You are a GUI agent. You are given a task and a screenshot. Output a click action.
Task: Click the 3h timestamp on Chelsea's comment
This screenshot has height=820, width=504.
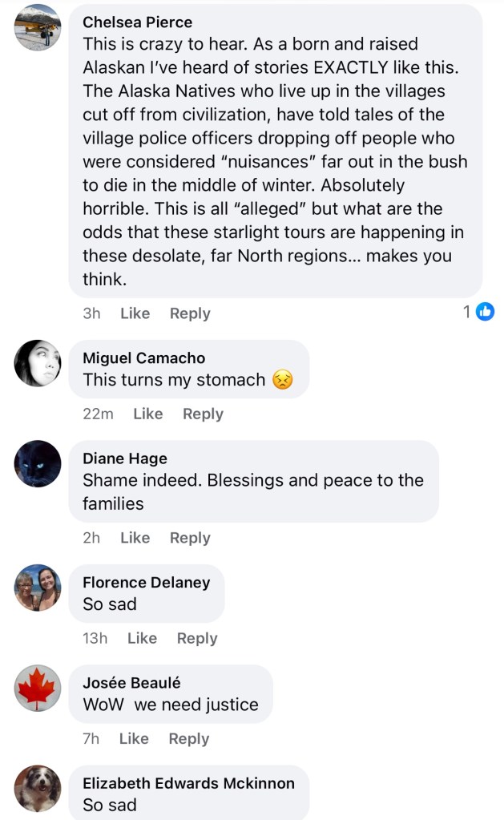pyautogui.click(x=91, y=313)
